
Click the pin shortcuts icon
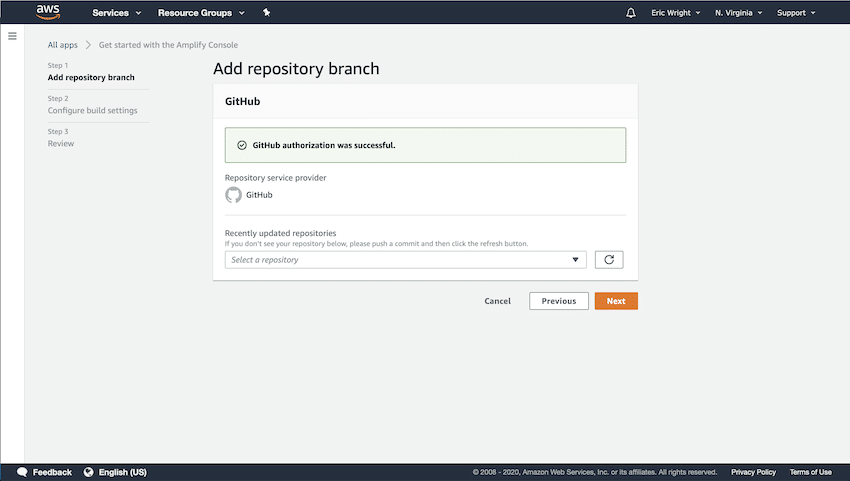[266, 12]
